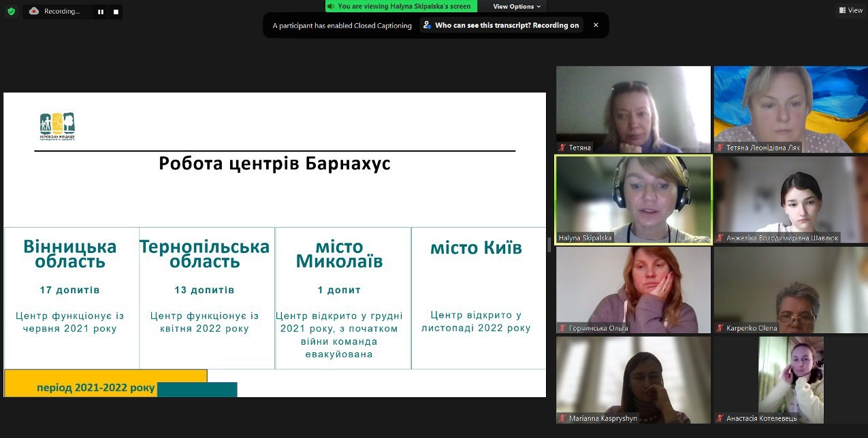
Task: Click the green encryption shield icon
Action: pos(11,12)
